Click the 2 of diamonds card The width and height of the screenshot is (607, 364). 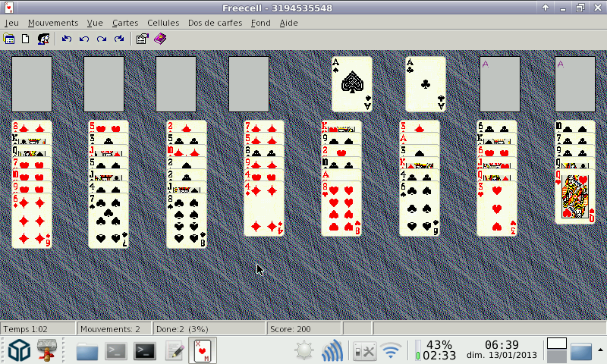187,127
